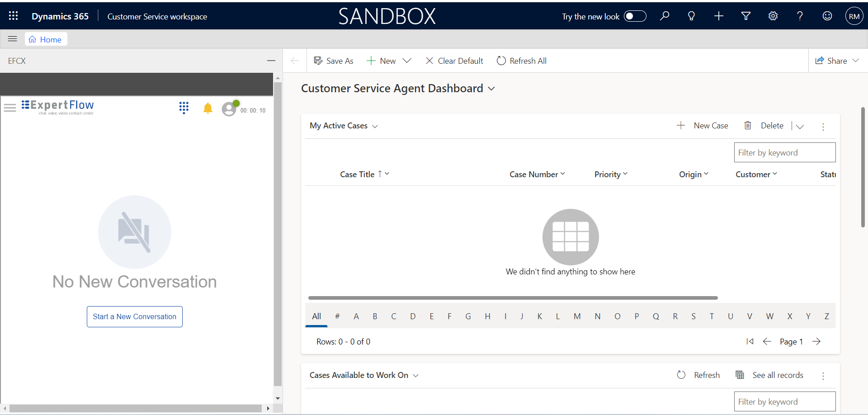Open the ExpertFlow hamburger menu

click(x=10, y=108)
